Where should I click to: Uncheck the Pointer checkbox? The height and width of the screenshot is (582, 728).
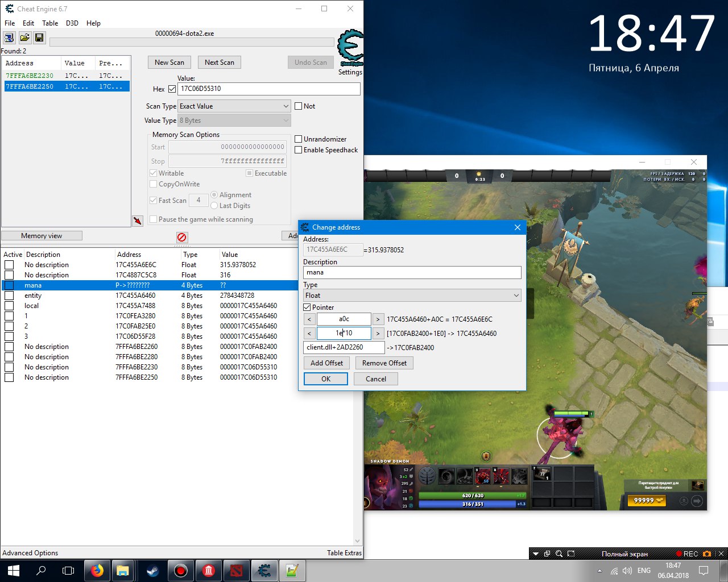307,307
